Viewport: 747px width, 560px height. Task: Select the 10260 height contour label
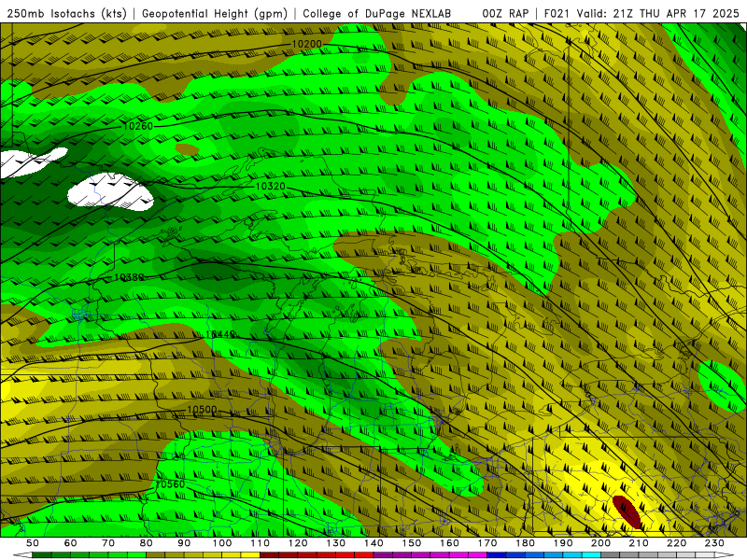(137, 126)
